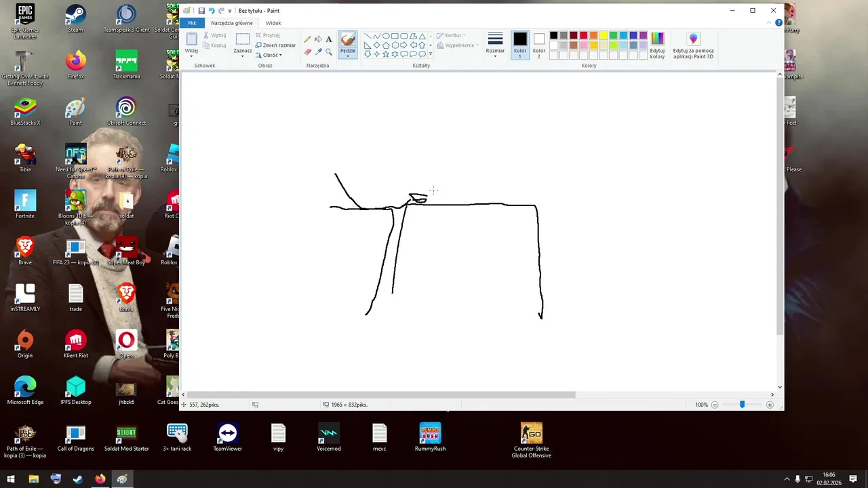Open Edytuj kolory color editor

[657, 45]
